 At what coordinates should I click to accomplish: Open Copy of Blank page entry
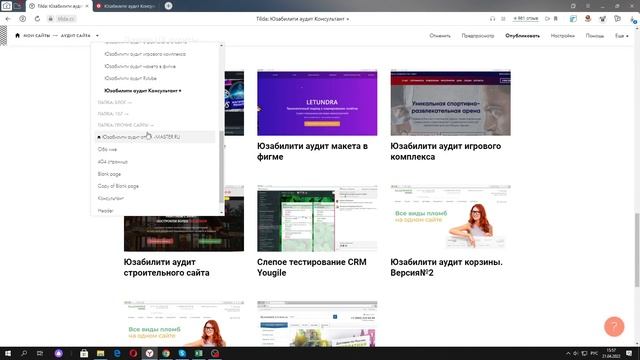(118, 186)
